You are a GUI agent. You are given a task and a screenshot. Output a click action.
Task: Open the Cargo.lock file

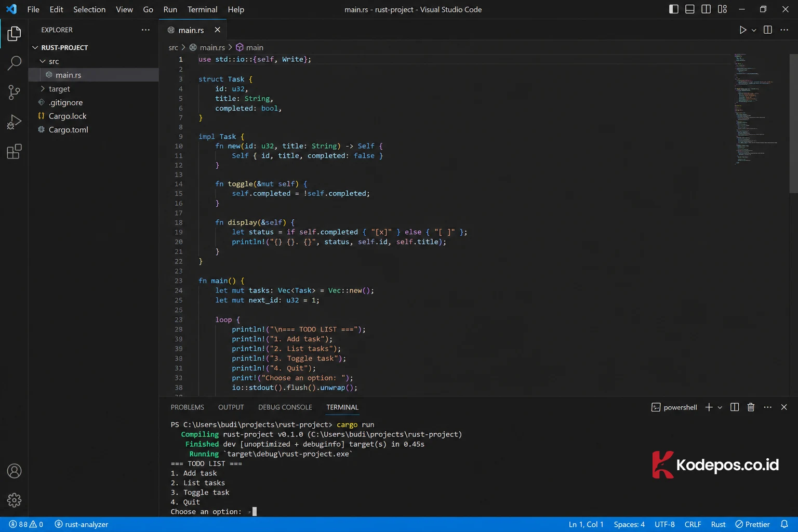point(94,116)
